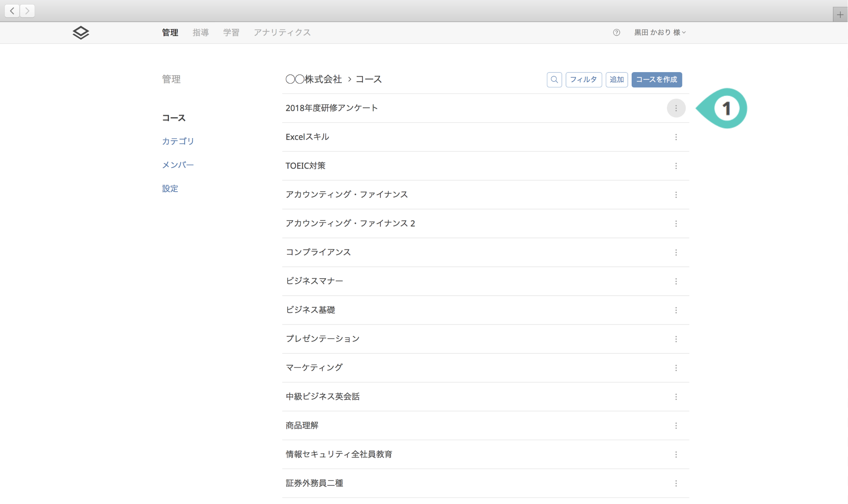The height and width of the screenshot is (504, 848).
Task: Open three-dot menu for 証券外務員二種
Action: click(676, 483)
